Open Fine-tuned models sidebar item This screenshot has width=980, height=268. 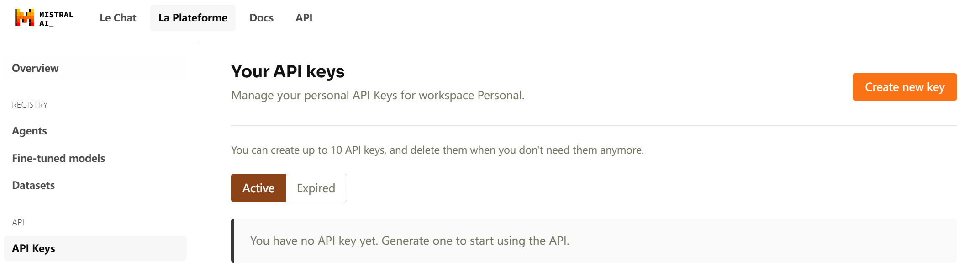coord(95,158)
